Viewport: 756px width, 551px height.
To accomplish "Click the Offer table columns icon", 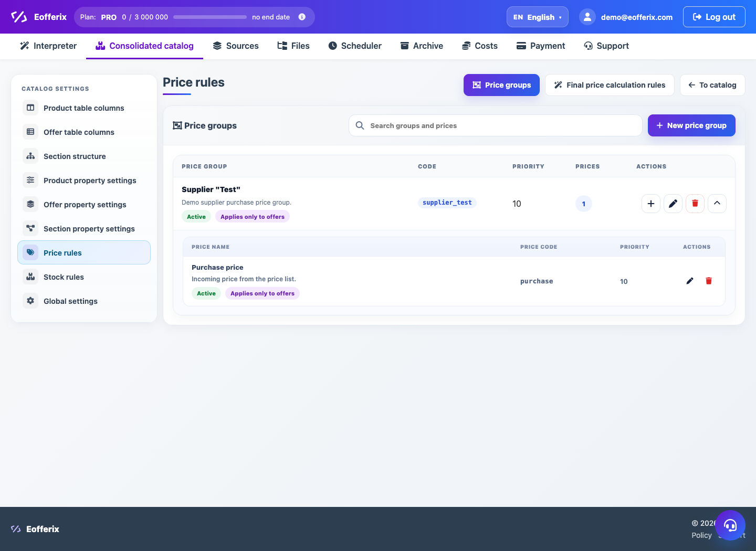I will point(30,132).
